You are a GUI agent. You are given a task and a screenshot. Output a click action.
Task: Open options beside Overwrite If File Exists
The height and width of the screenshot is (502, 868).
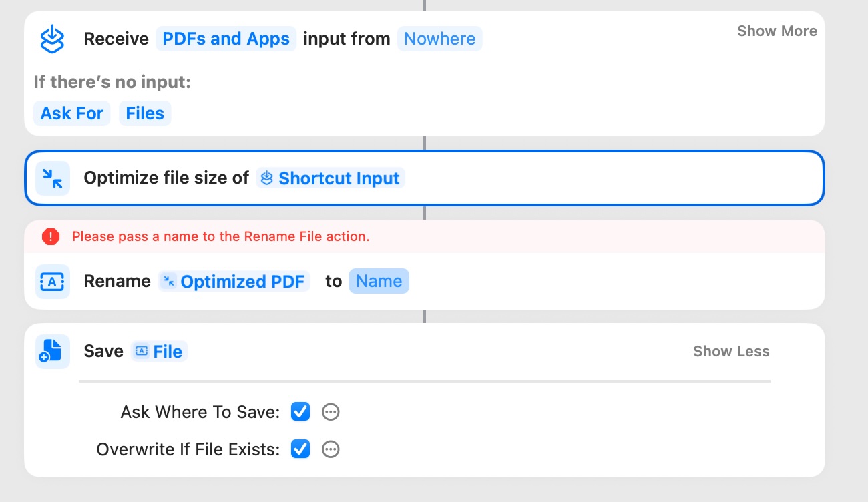[x=331, y=449]
